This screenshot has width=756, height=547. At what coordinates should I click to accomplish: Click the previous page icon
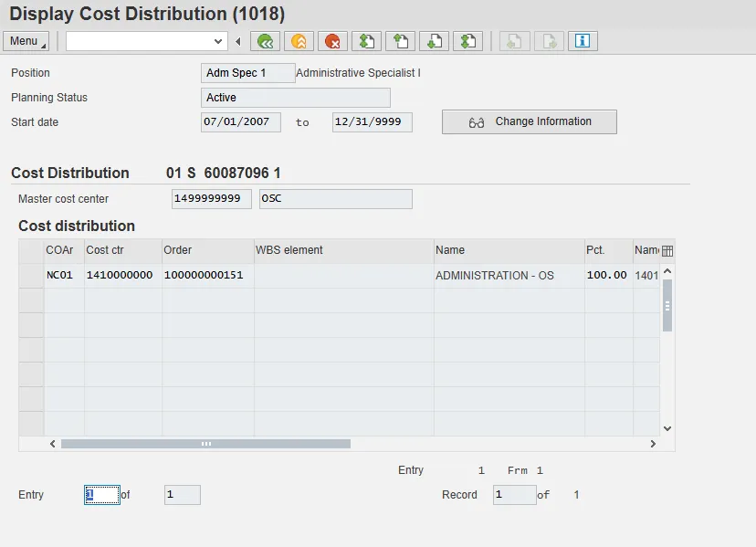400,41
